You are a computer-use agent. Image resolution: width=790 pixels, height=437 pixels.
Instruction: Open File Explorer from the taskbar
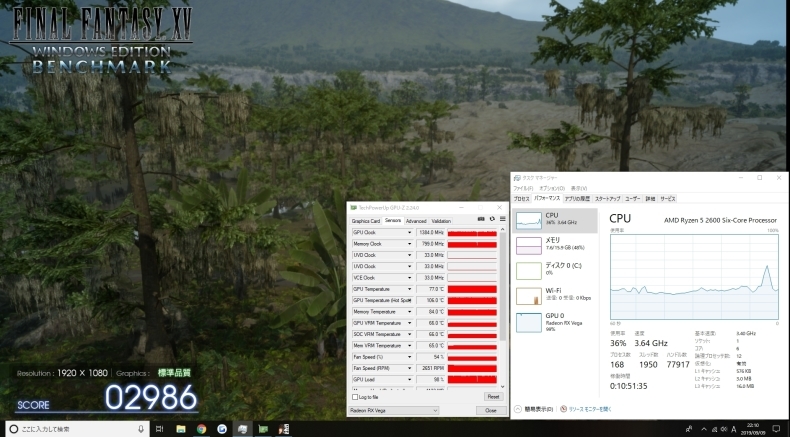(x=181, y=429)
